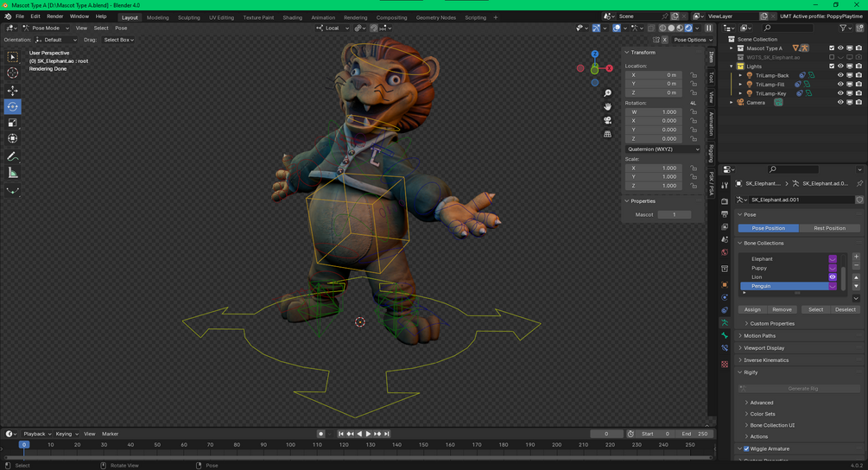Viewport: 868px width, 470px height.
Task: Select the Scale tool
Action: click(12, 123)
